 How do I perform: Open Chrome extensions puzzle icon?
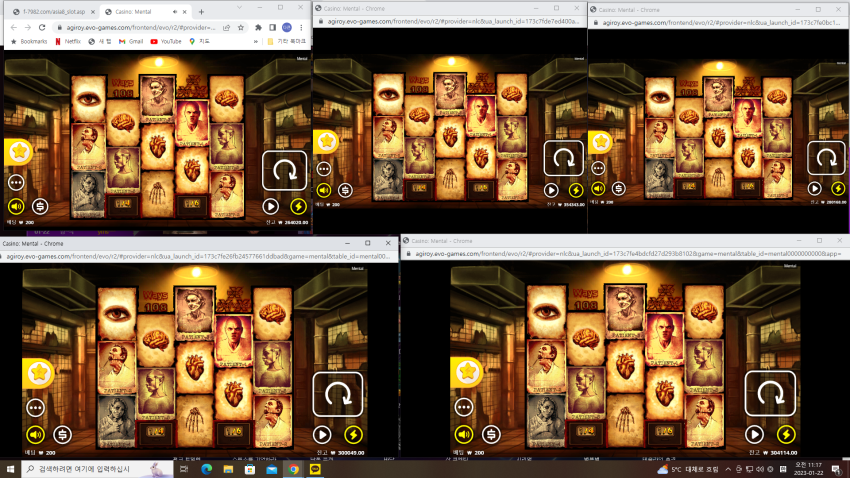[258, 28]
